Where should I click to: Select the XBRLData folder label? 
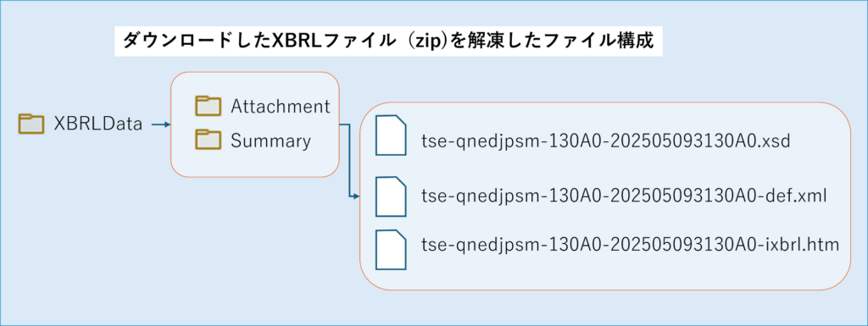98,124
